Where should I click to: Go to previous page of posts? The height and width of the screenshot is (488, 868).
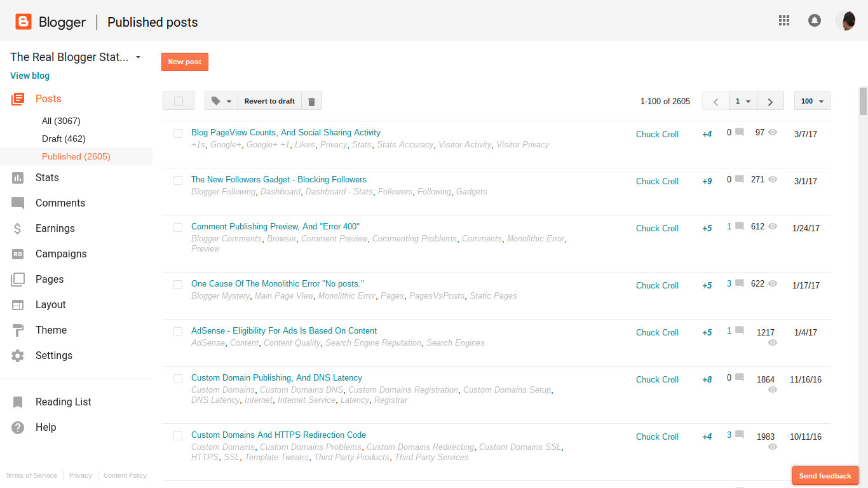click(716, 102)
